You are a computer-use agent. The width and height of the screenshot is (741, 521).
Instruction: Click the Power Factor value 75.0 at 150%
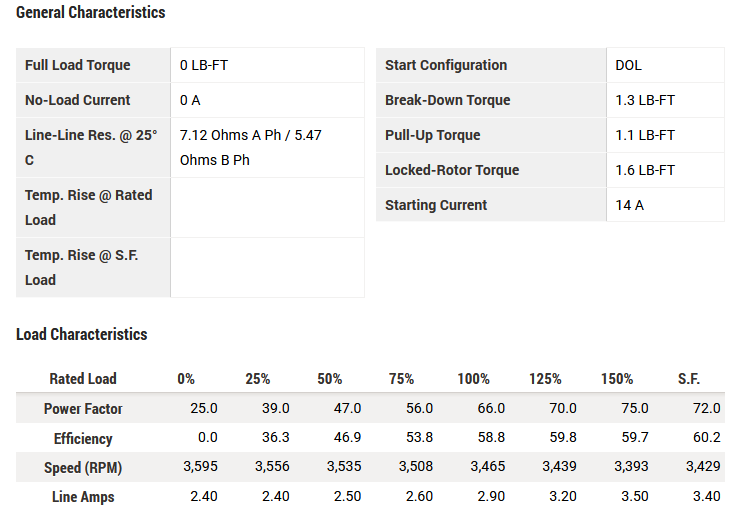point(633,408)
